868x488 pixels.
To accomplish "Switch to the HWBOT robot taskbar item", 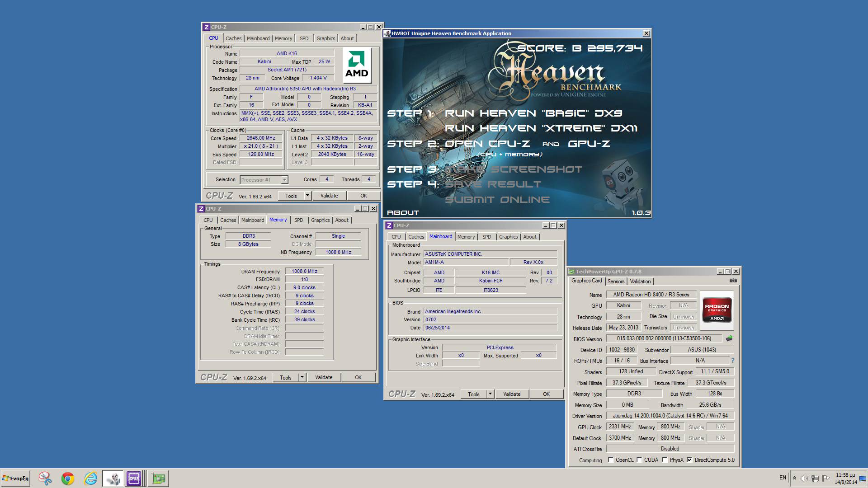I will pyautogui.click(x=113, y=479).
